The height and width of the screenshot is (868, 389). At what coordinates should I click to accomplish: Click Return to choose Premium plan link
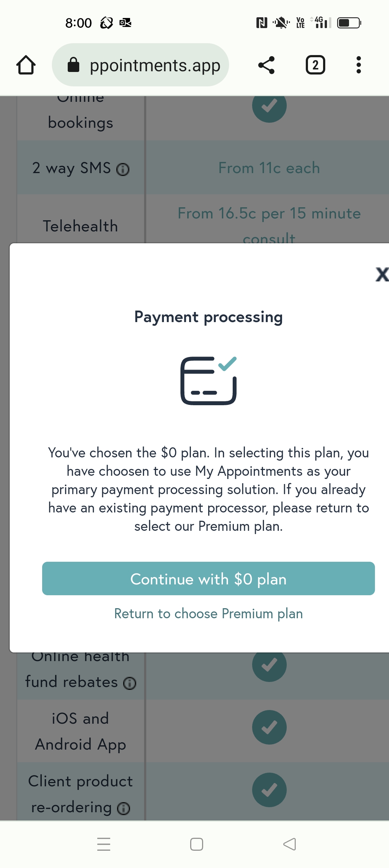[x=208, y=614]
